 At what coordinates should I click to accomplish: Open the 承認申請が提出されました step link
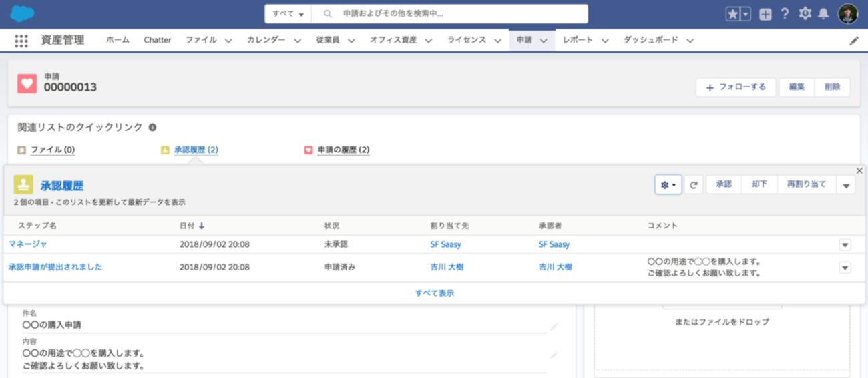pyautogui.click(x=55, y=267)
